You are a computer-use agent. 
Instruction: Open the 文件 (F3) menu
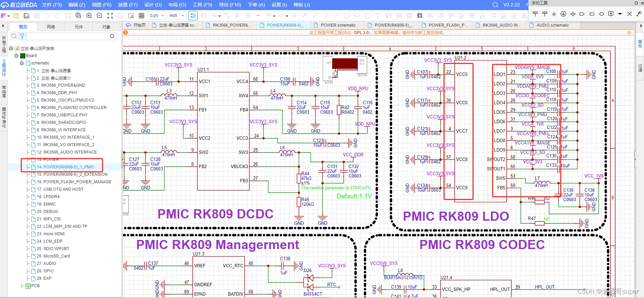[x=52, y=5]
